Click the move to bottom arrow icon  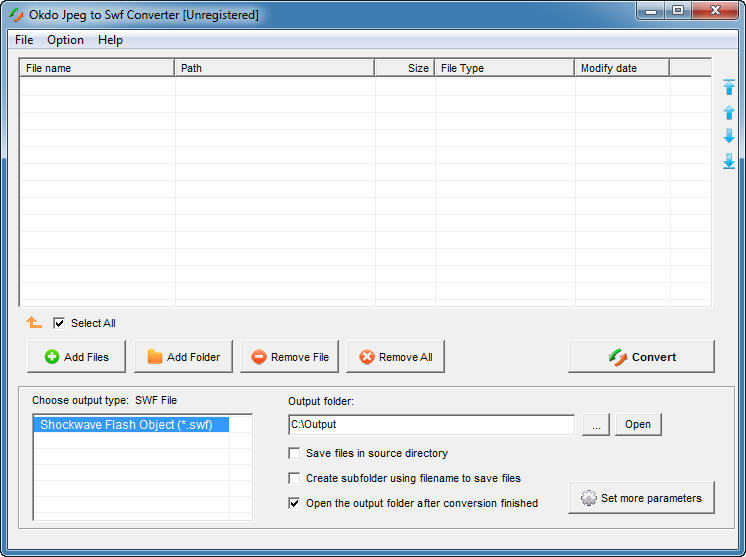[x=728, y=161]
